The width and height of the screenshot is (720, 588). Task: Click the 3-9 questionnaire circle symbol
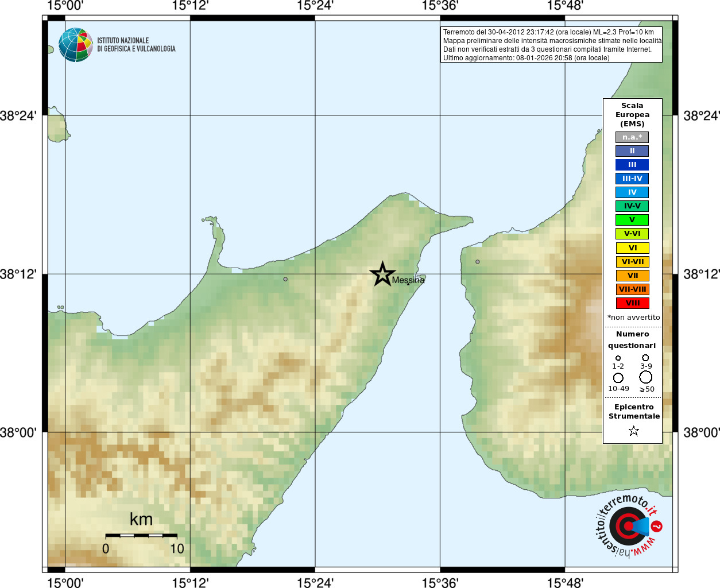point(645,357)
